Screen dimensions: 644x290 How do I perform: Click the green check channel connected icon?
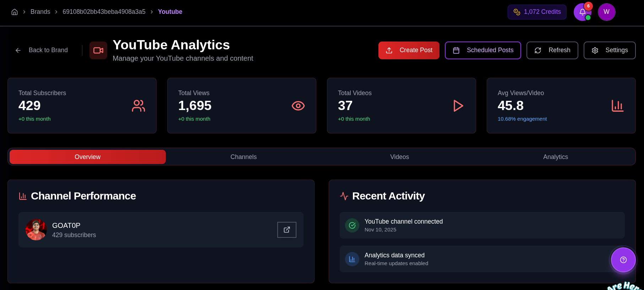(x=352, y=225)
